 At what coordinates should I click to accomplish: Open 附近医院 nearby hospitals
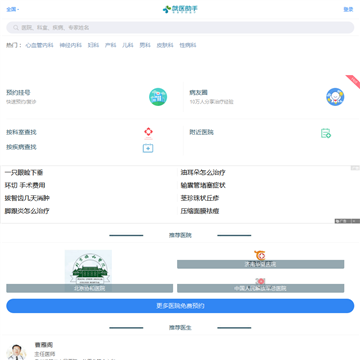pyautogui.click(x=202, y=132)
